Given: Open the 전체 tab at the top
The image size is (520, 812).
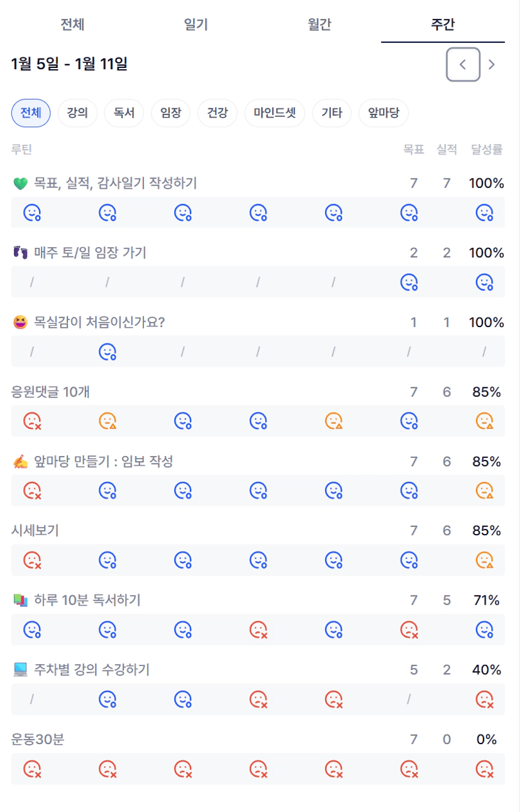Looking at the screenshot, I should 72,25.
